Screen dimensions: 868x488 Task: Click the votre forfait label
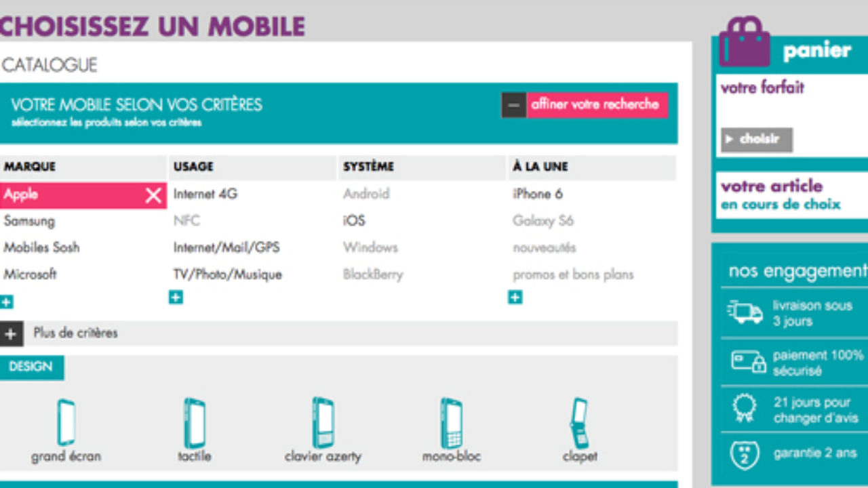tap(762, 87)
